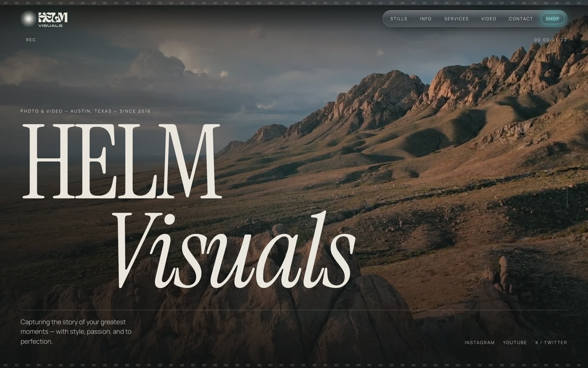
Task: Navigate to the Contact page
Action: pyautogui.click(x=521, y=19)
